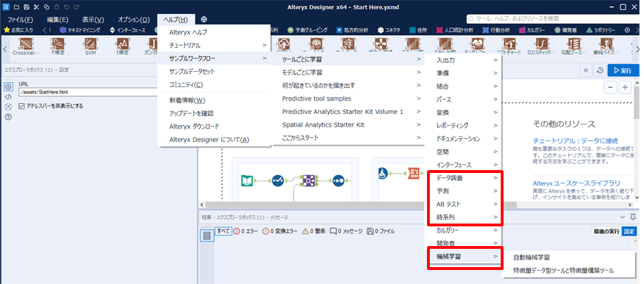Toggle the すべて messages filter
This screenshot has height=284, width=644.
point(223,231)
